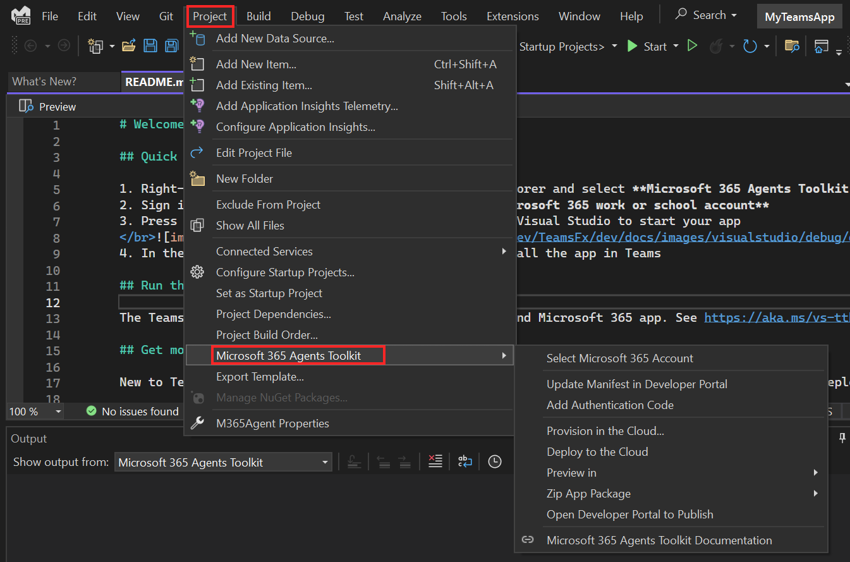
Task: Select Provision in the Cloud menu item
Action: [x=605, y=431]
